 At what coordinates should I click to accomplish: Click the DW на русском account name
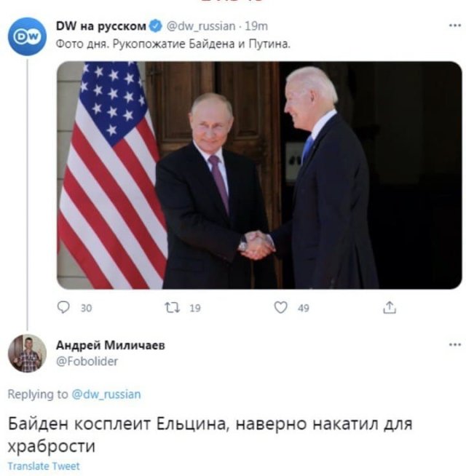[101, 26]
